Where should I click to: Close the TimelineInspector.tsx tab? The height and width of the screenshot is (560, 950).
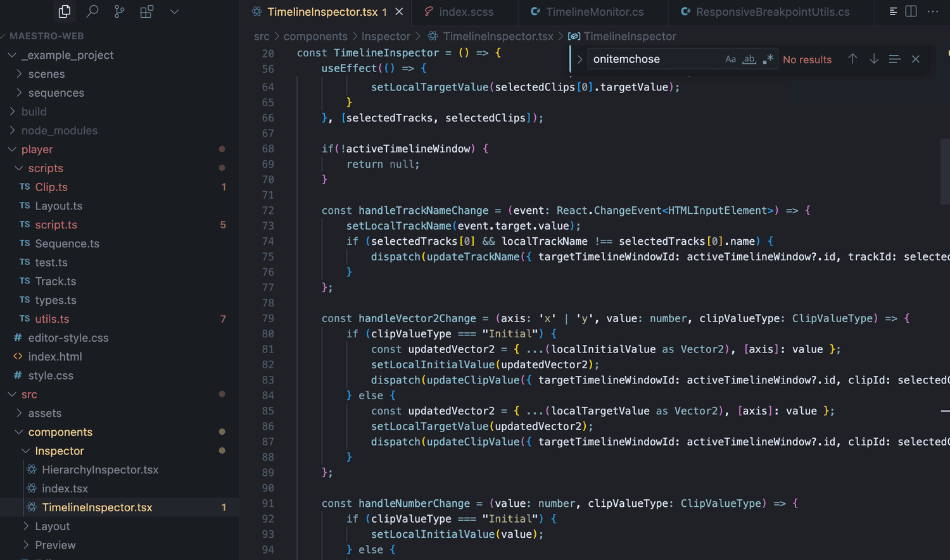(399, 11)
